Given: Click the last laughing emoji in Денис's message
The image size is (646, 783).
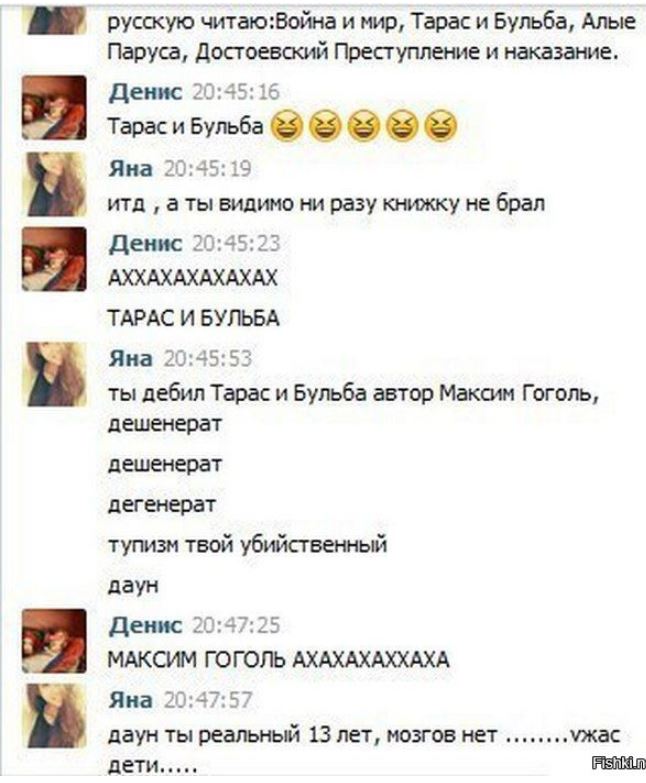Looking at the screenshot, I should tap(441, 125).
